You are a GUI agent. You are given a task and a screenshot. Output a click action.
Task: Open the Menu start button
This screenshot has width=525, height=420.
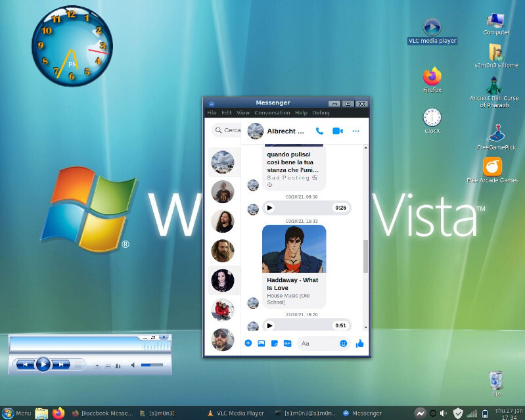pyautogui.click(x=16, y=413)
